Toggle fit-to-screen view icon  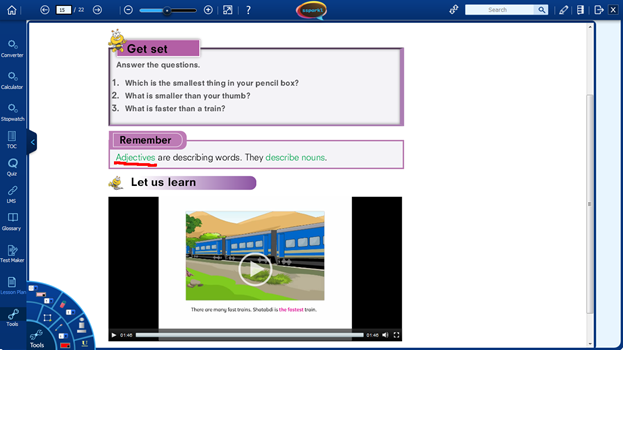tap(228, 10)
